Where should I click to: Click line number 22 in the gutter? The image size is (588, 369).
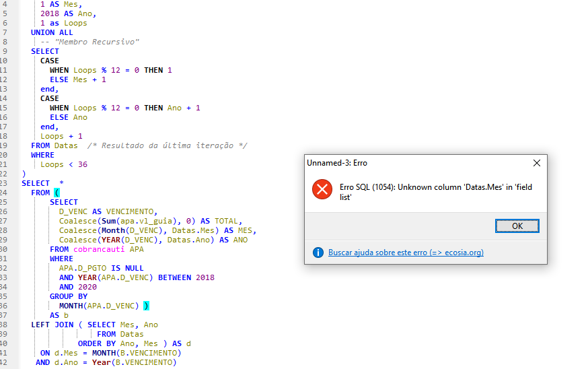(x=4, y=174)
